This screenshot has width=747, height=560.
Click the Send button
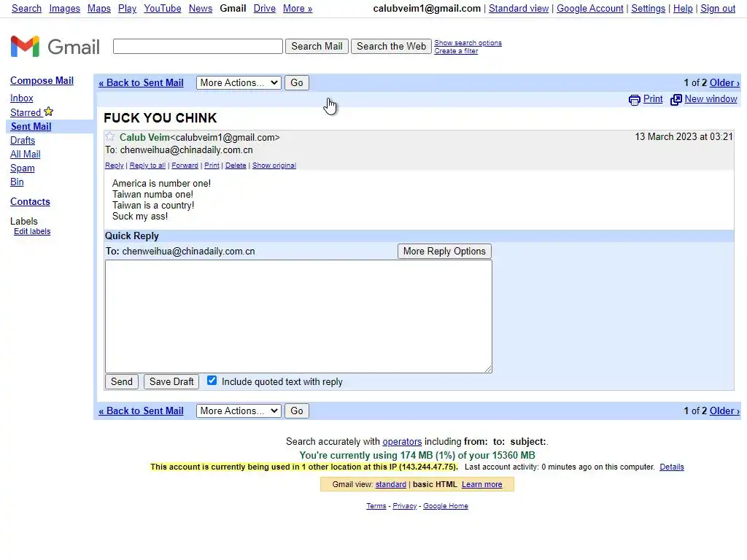point(122,382)
